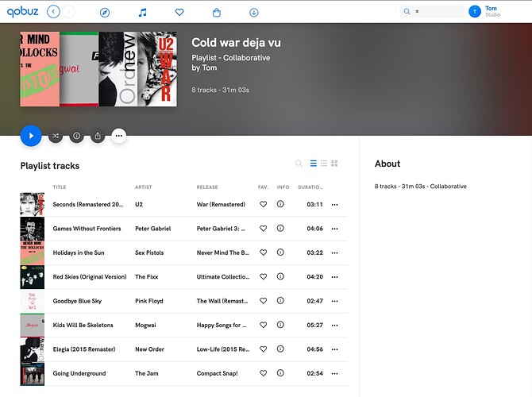Switch to detailed list view
This screenshot has width=532, height=397.
324,164
